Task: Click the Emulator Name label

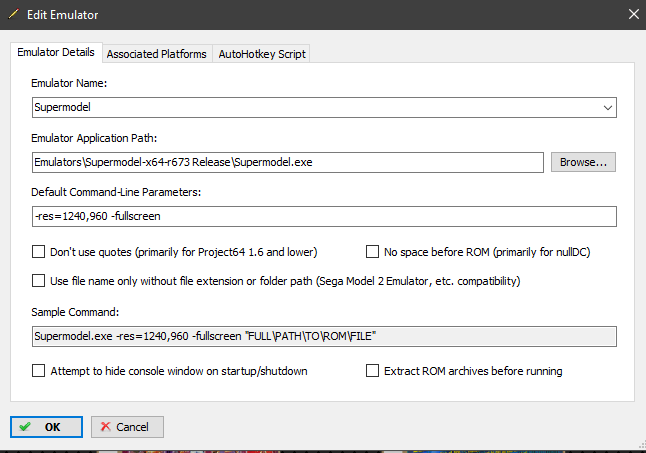Action: [x=69, y=83]
